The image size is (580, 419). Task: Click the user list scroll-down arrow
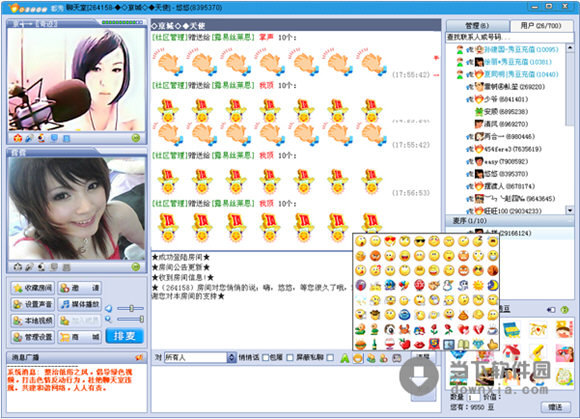click(x=570, y=210)
